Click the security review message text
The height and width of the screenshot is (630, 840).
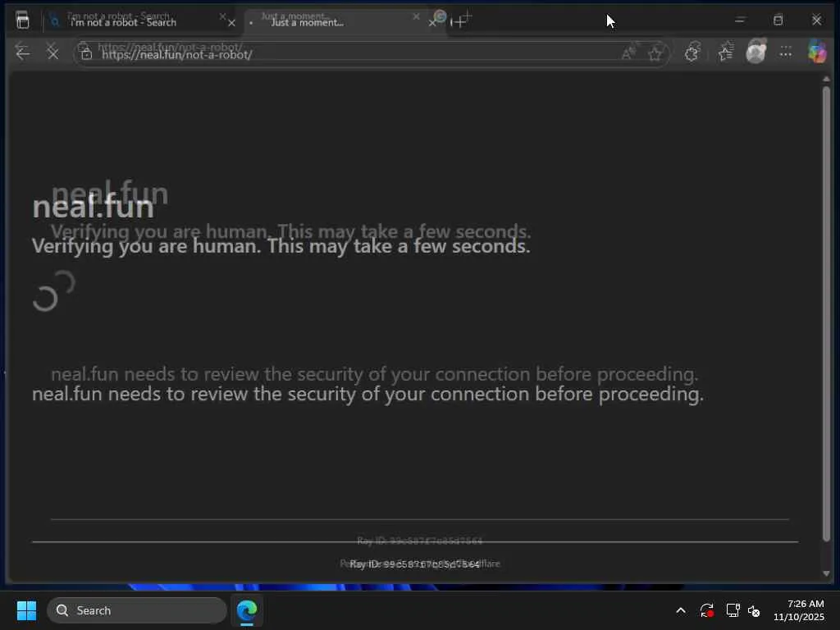(367, 395)
